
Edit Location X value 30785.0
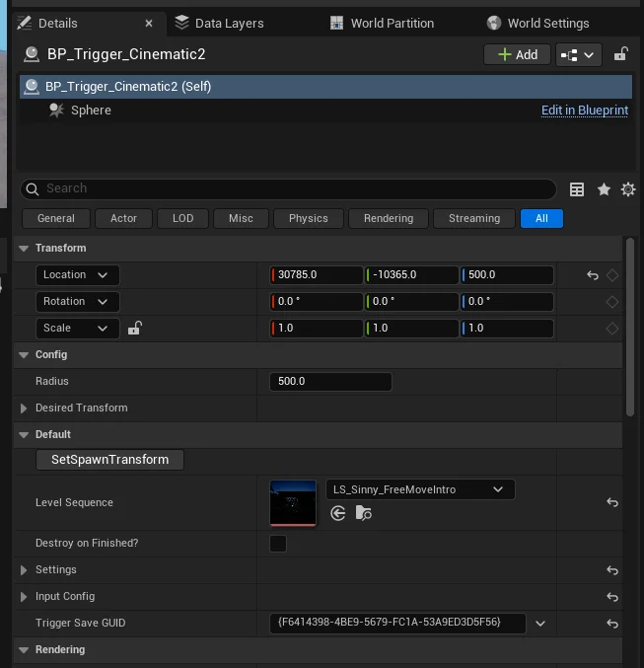tap(316, 274)
